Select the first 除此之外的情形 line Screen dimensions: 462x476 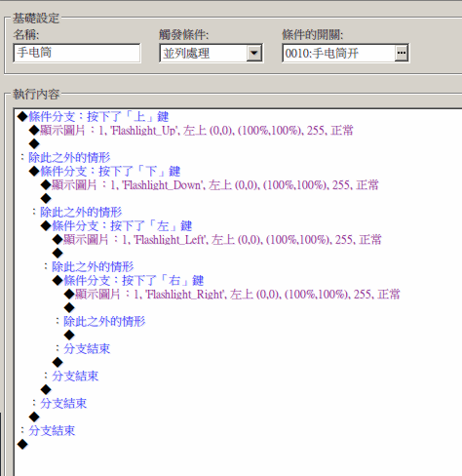65,157
